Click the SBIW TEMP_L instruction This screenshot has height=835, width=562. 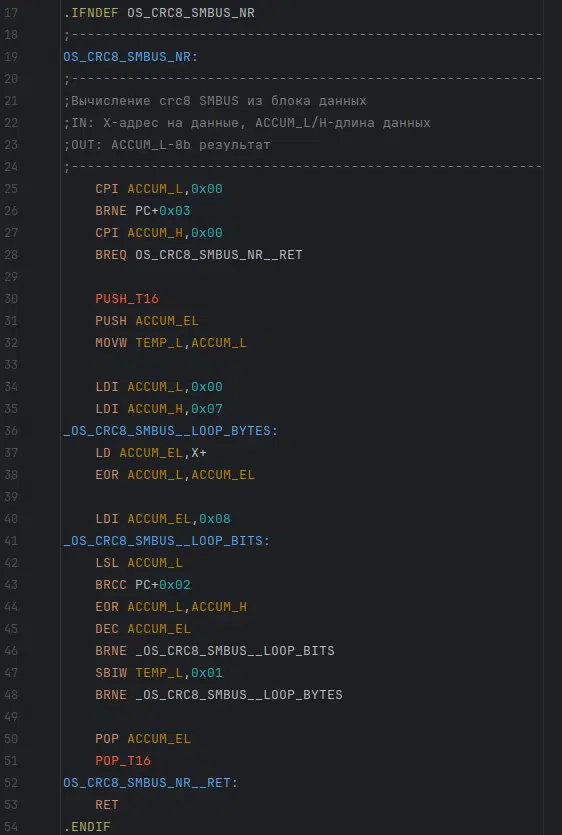(x=159, y=673)
